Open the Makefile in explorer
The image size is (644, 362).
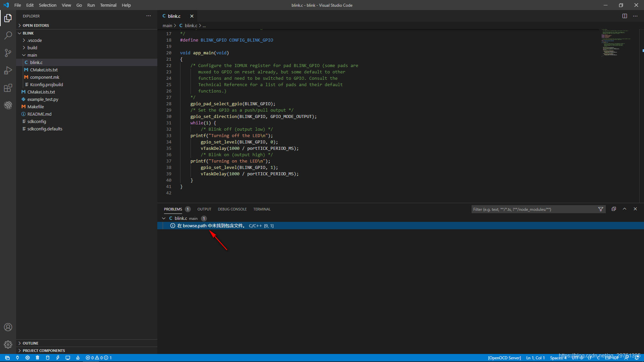pos(87,107)
